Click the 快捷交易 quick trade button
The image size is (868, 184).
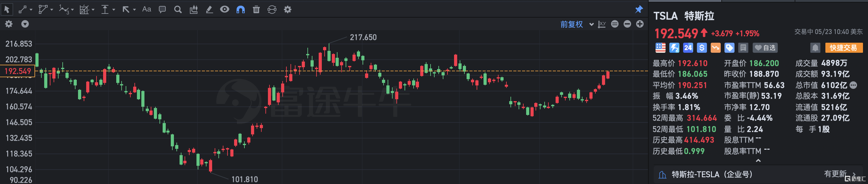pyautogui.click(x=844, y=48)
